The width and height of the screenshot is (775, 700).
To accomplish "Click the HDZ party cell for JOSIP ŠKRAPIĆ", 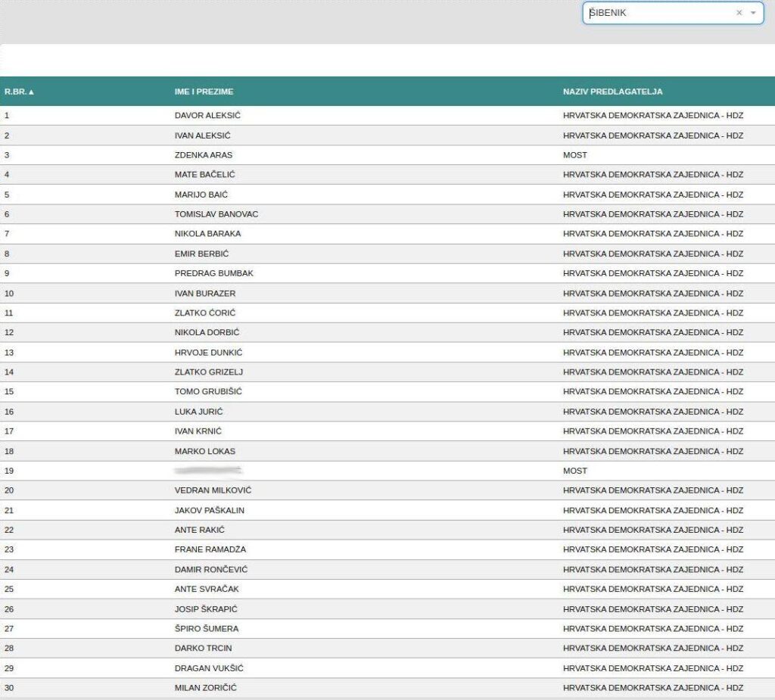I will tap(653, 609).
